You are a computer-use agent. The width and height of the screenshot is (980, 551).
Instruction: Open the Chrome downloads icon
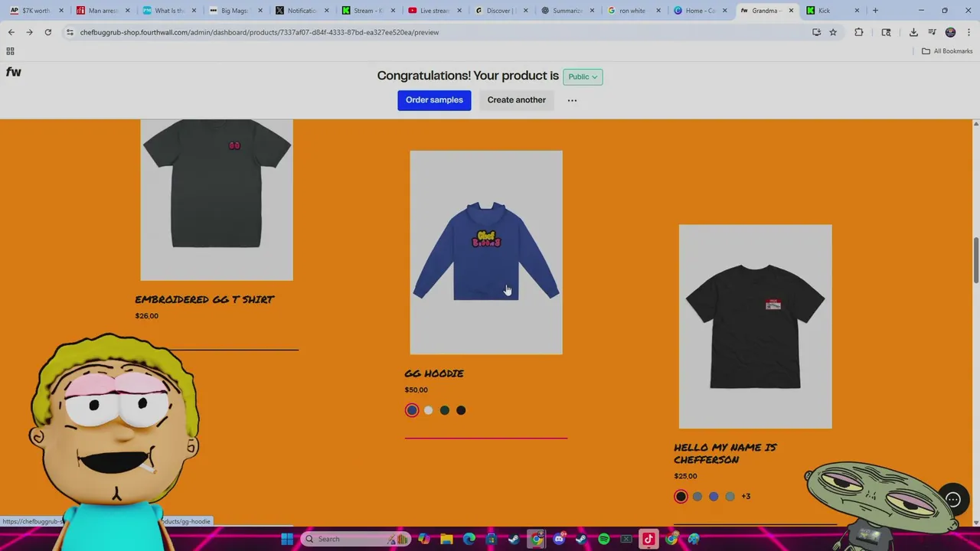click(x=913, y=32)
